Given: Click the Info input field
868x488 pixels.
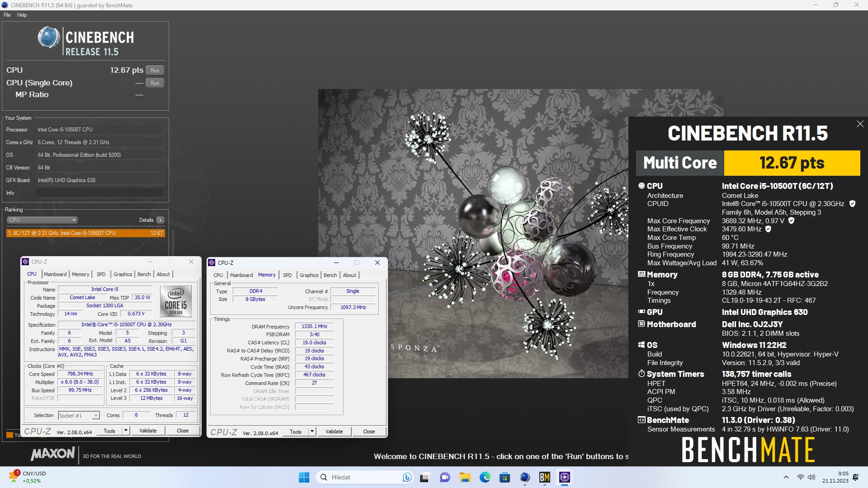Looking at the screenshot, I should point(100,193).
